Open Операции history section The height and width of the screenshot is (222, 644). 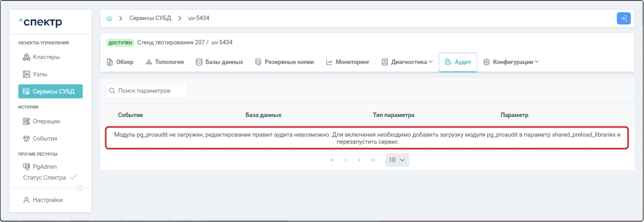(x=46, y=121)
